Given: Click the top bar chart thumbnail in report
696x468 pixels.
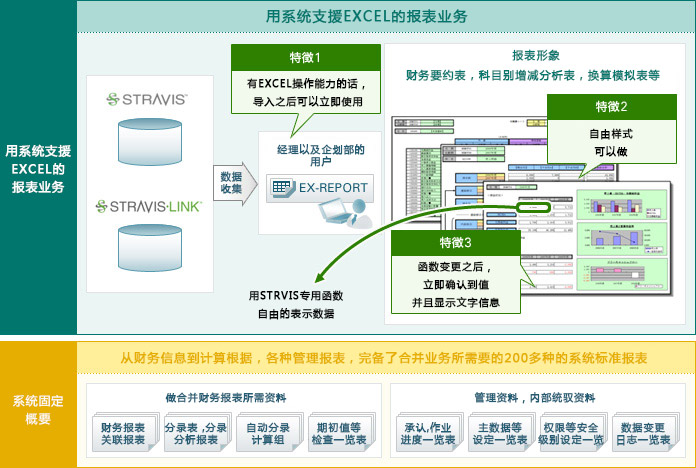Looking at the screenshot, I should click(622, 205).
